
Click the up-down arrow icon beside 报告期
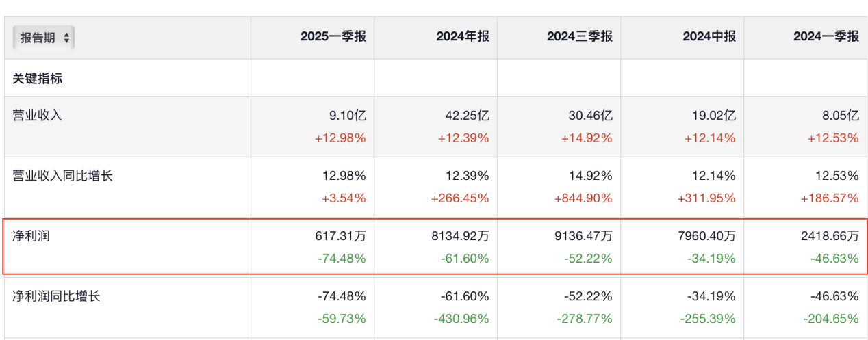[x=66, y=38]
